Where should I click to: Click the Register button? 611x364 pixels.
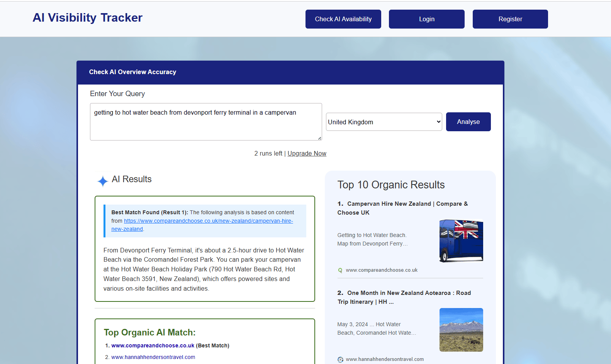click(510, 19)
